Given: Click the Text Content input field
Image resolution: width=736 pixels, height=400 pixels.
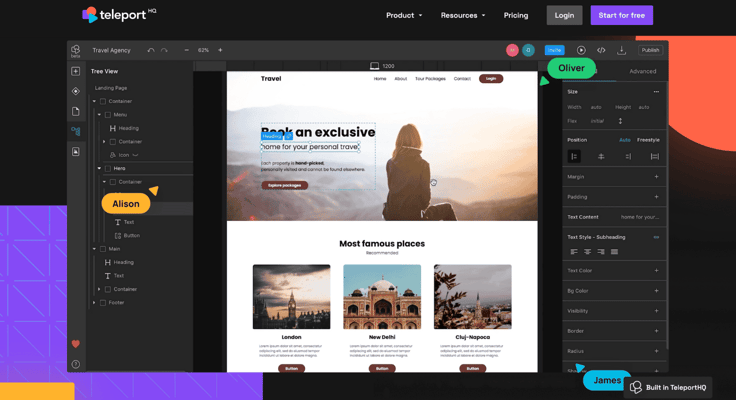Looking at the screenshot, I should 639,217.
